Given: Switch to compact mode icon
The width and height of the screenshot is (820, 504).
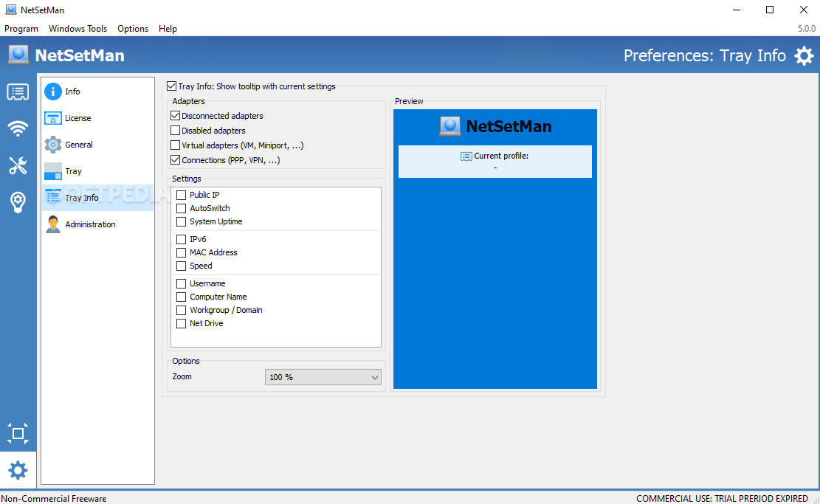Looking at the screenshot, I should [18, 433].
